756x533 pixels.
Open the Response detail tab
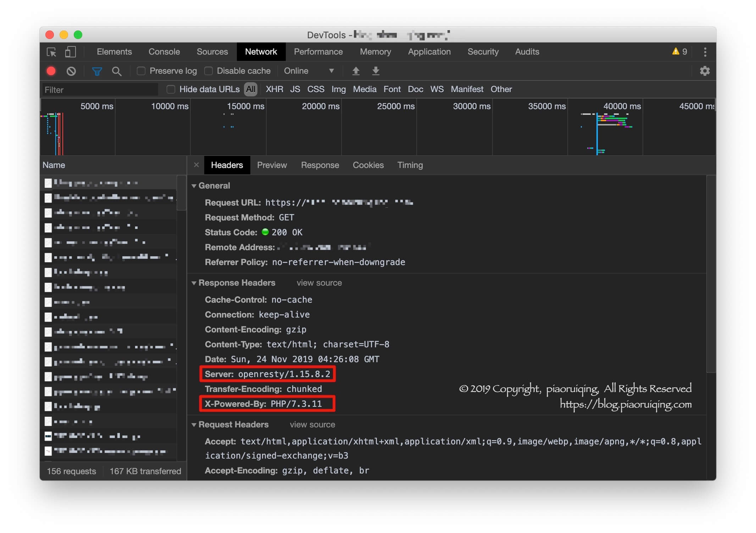tap(320, 165)
